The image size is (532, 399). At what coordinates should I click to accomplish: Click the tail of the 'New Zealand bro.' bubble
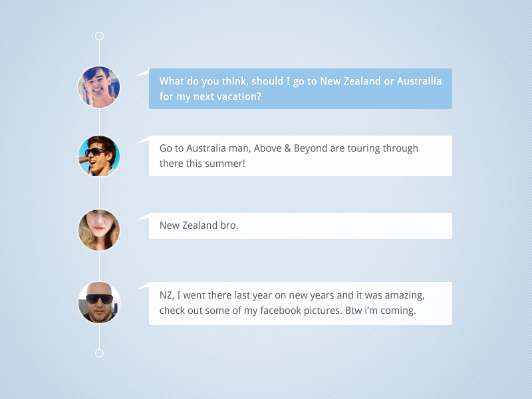point(144,217)
